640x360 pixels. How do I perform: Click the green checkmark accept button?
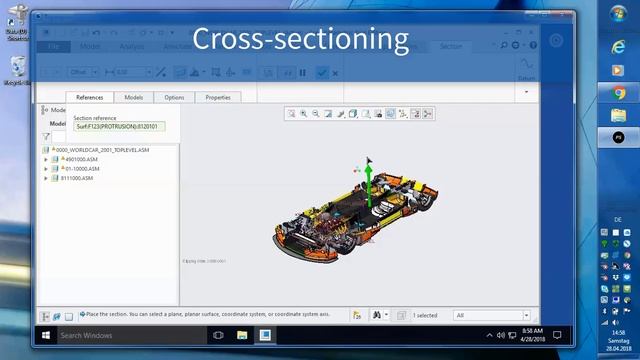(x=322, y=73)
